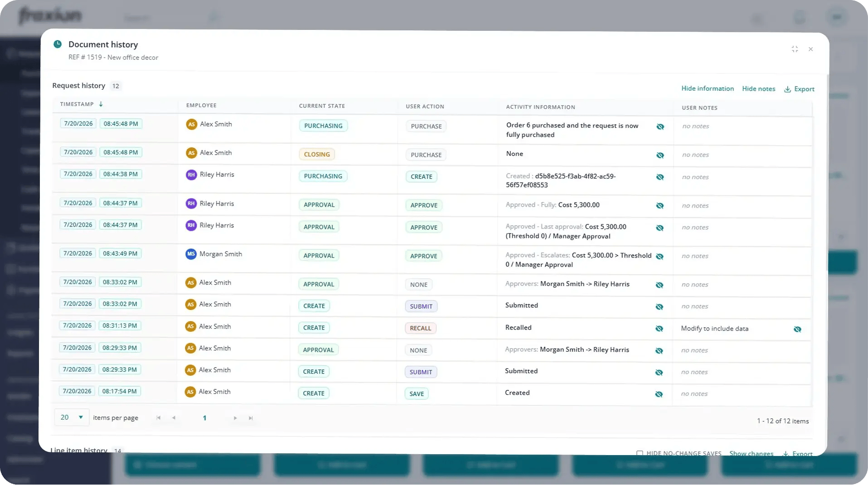Toggle eye icon in the CLOSING row

[x=660, y=155]
